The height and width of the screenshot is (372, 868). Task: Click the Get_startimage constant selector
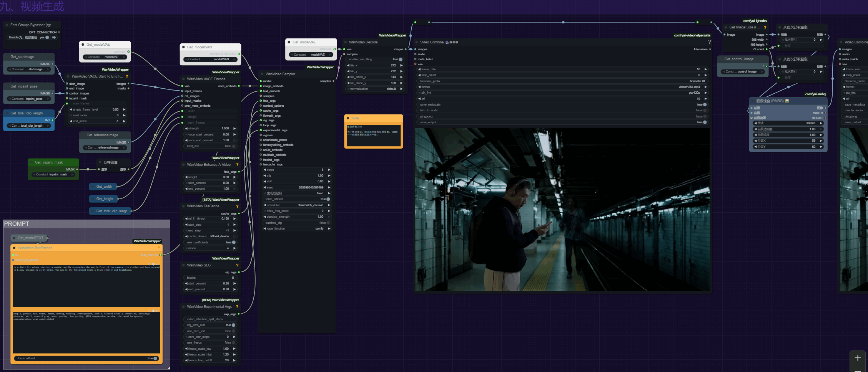[x=29, y=69]
